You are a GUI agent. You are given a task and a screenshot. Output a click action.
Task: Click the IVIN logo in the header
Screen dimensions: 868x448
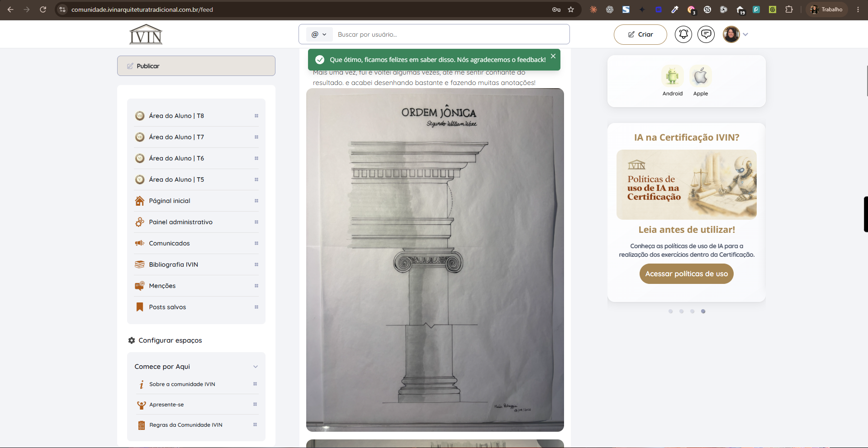coord(146,34)
